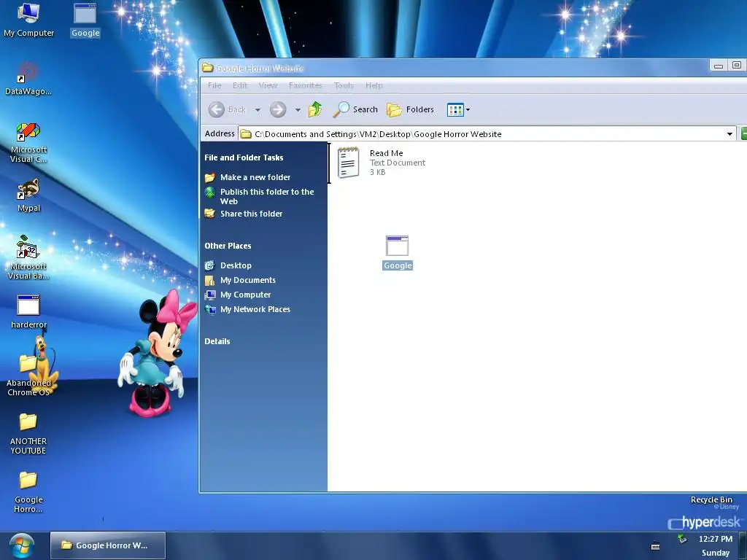
Task: Minimize the Google Horror Website window
Action: tap(719, 66)
